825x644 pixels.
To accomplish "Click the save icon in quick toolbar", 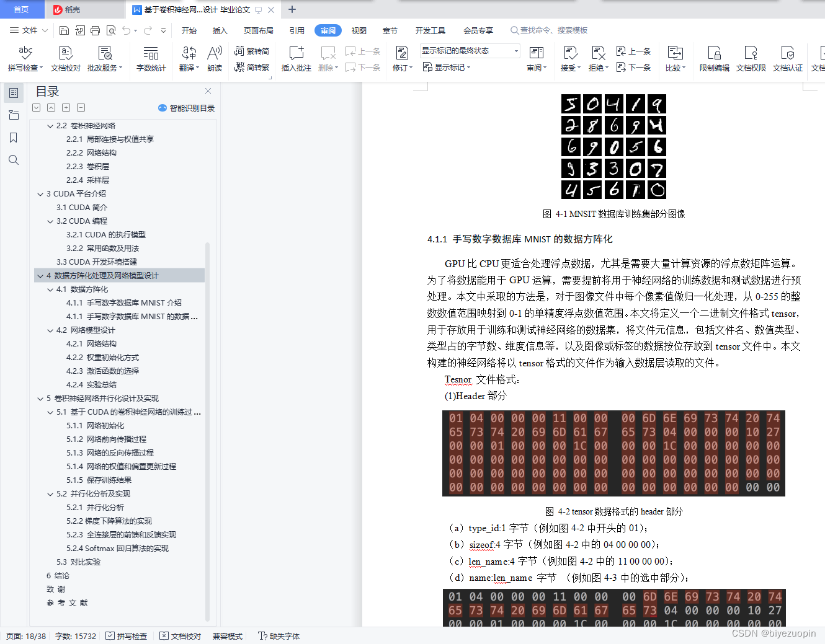I will tap(64, 30).
